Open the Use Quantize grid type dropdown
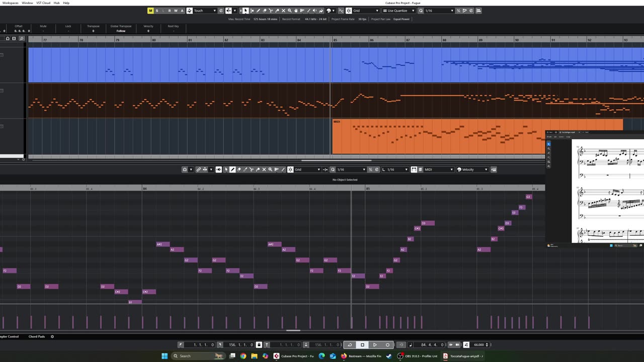This screenshot has width=644, height=362. point(399,11)
